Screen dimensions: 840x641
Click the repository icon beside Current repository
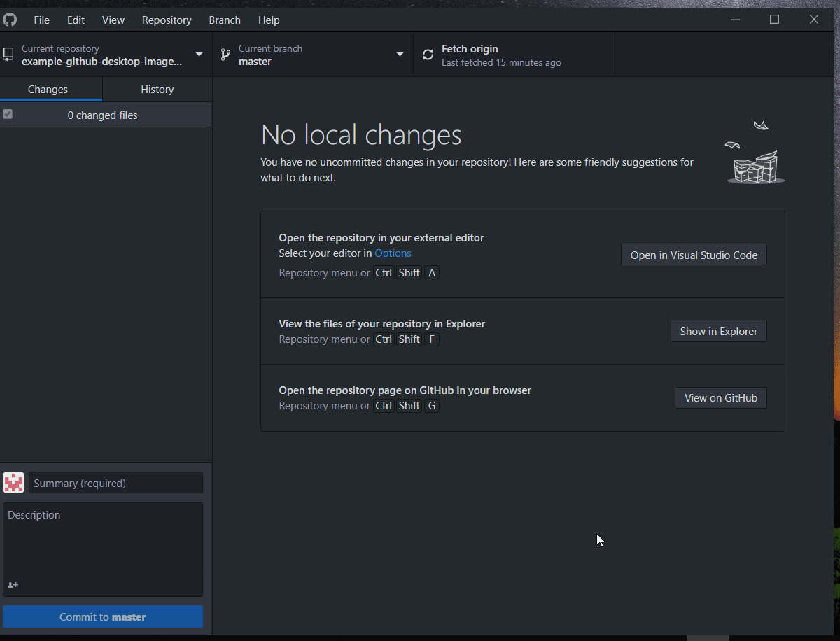point(8,55)
